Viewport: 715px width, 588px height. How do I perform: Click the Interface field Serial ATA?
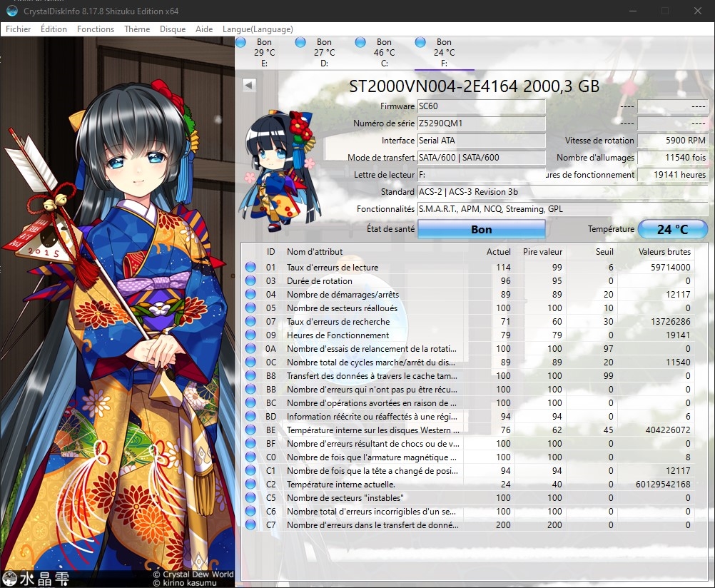pos(482,141)
